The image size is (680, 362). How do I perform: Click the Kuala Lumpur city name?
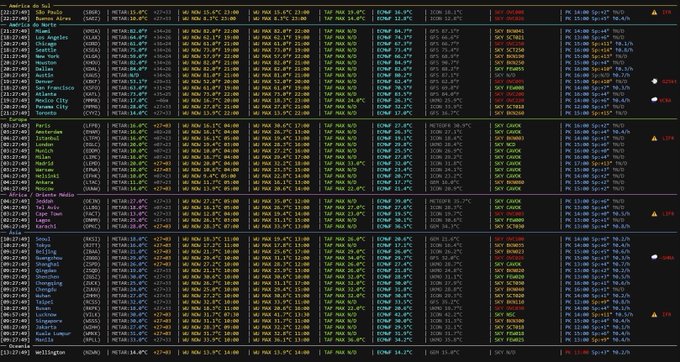[53, 333]
